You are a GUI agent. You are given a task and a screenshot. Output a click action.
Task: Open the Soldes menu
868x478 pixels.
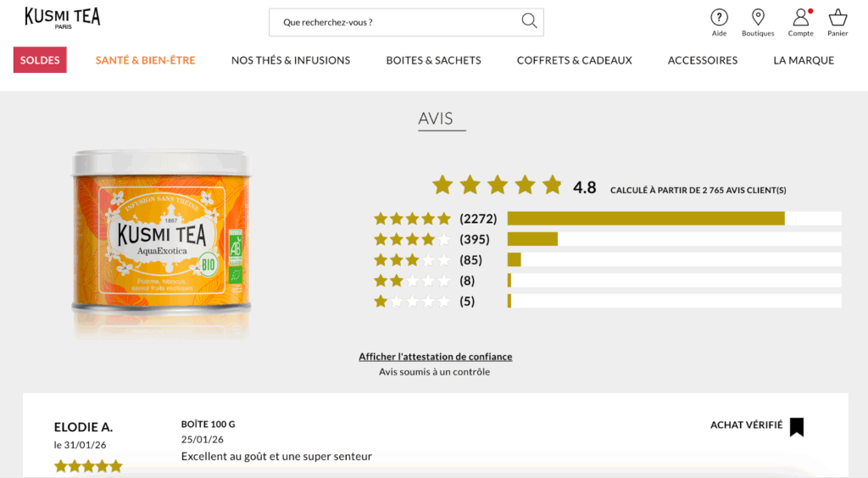click(x=40, y=60)
